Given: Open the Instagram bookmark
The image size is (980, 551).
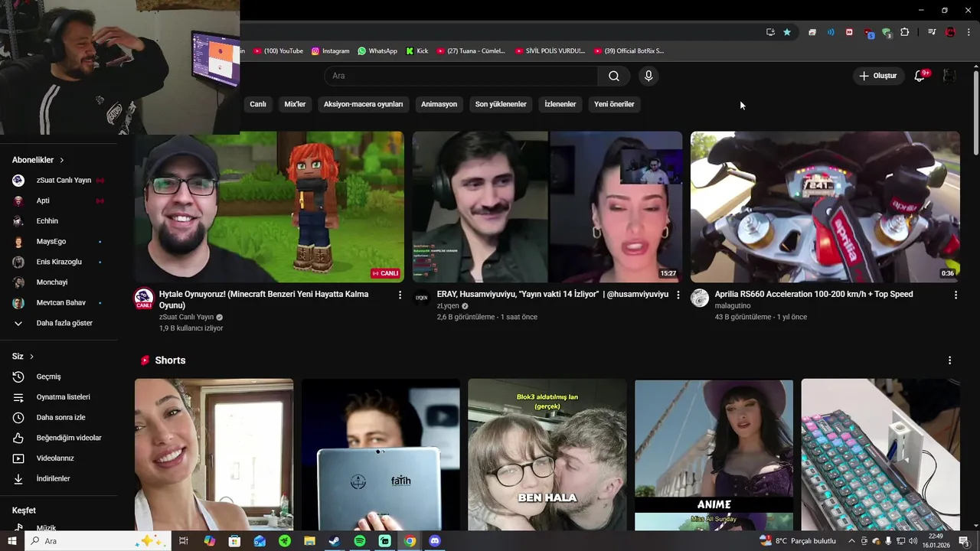Looking at the screenshot, I should click(331, 51).
